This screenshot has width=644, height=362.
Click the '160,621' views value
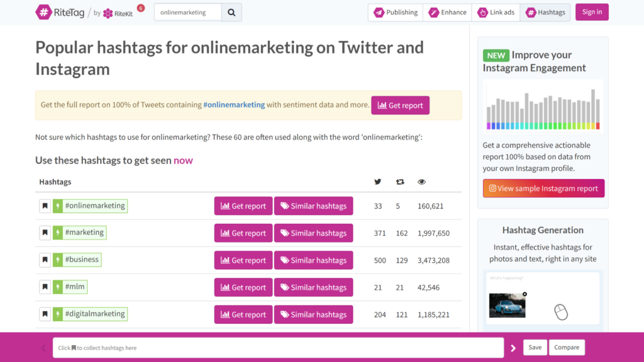(430, 206)
